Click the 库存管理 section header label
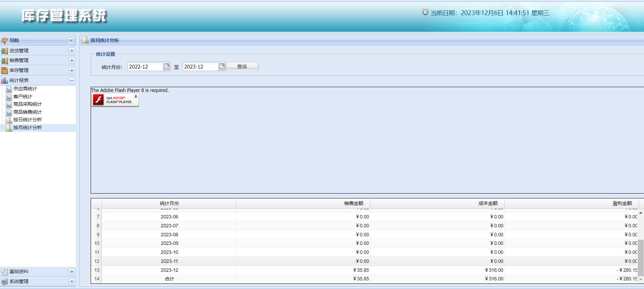 (x=19, y=70)
